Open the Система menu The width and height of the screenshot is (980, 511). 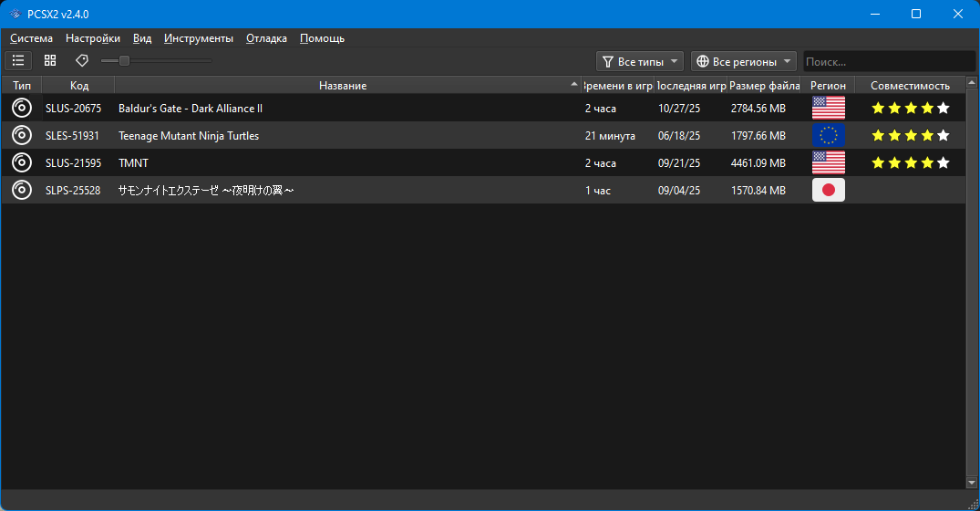31,38
